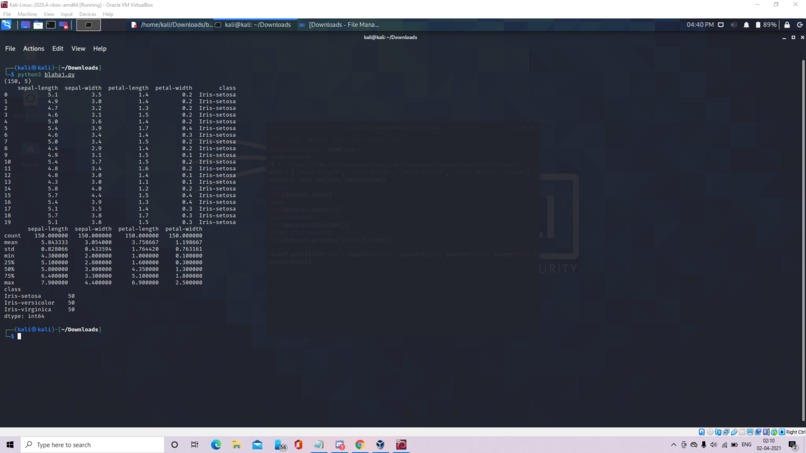Click the terminal vertical scrollbar
Image resolution: width=806 pixels, height=453 pixels.
(x=803, y=239)
